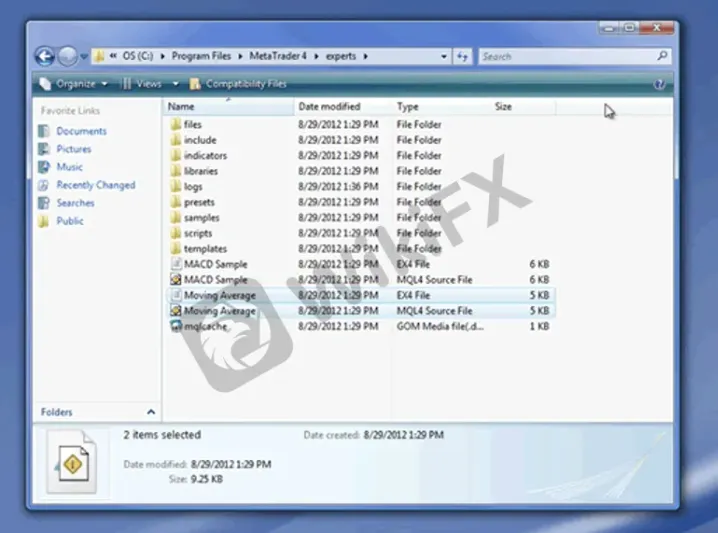Screen dimensions: 718x533
Task: Open Documents favorite link
Action: (x=82, y=131)
